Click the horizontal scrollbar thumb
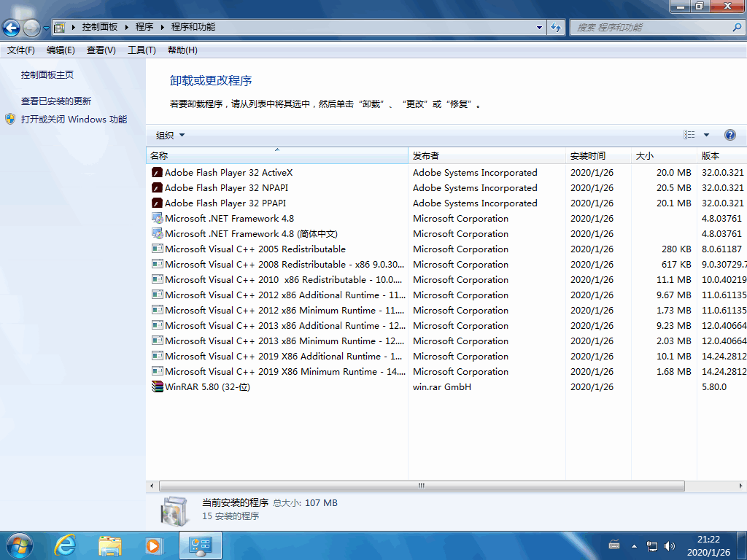 click(422, 486)
